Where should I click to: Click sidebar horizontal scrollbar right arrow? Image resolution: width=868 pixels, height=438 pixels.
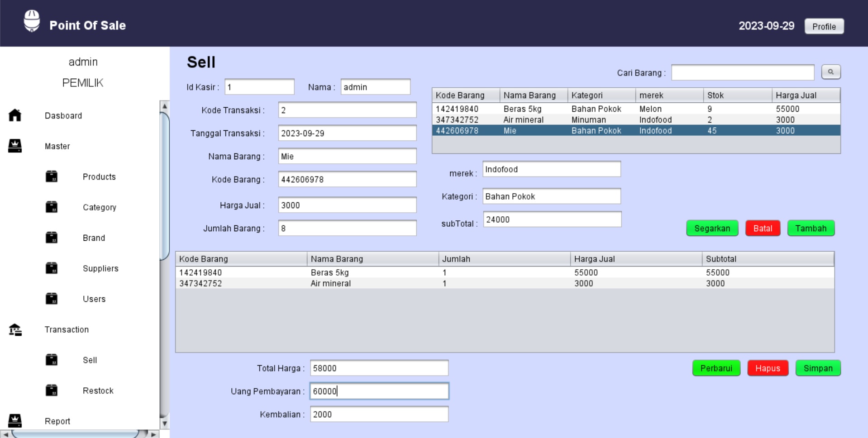pyautogui.click(x=154, y=434)
